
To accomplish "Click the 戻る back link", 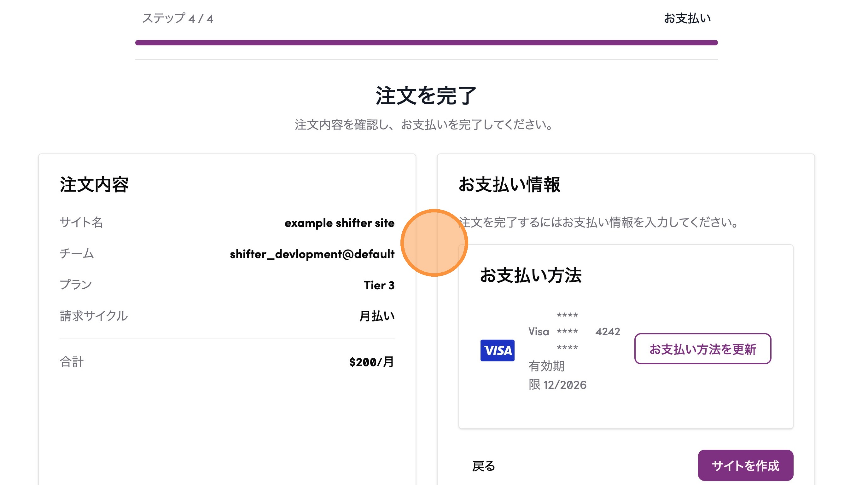I will 483,466.
